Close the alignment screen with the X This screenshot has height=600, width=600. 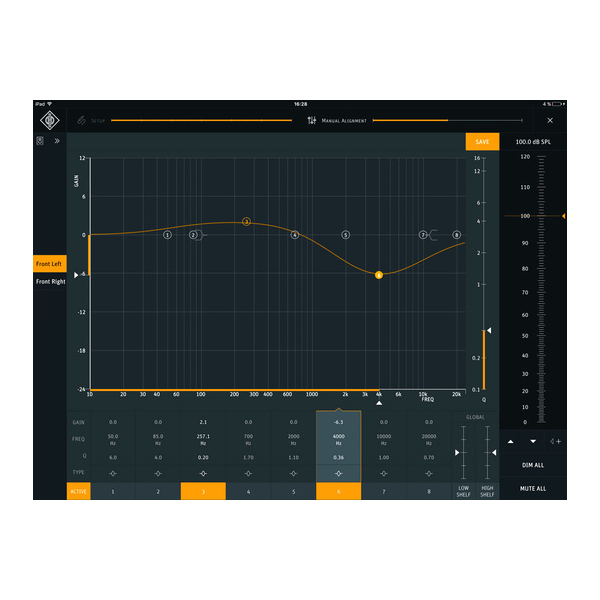tap(550, 121)
